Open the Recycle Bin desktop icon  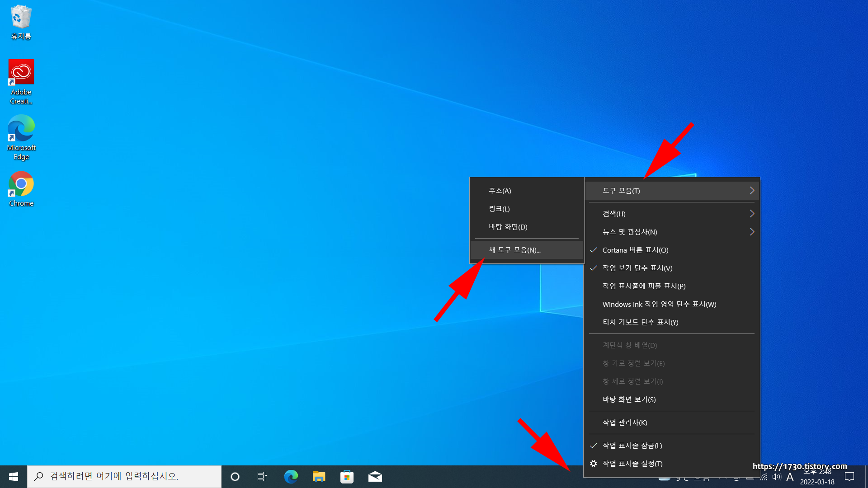point(21,18)
